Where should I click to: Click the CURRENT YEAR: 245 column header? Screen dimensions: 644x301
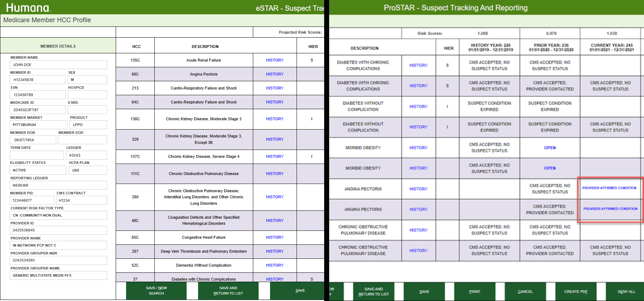(x=612, y=48)
